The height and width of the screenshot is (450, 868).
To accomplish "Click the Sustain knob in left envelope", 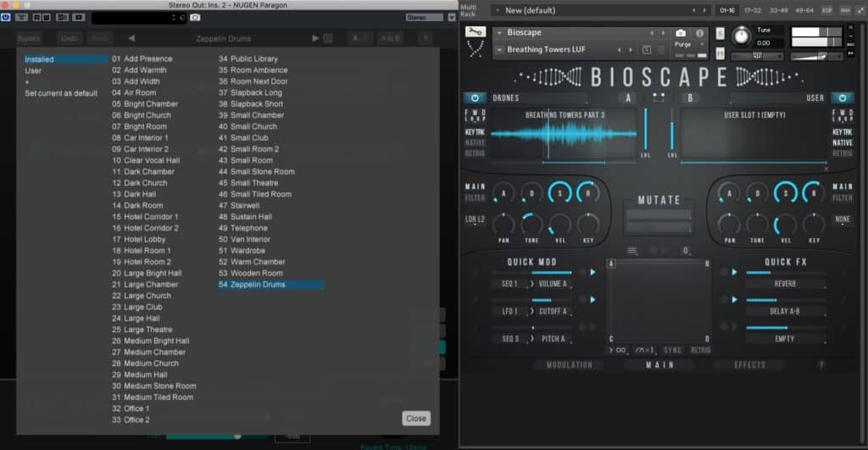I will click(559, 192).
